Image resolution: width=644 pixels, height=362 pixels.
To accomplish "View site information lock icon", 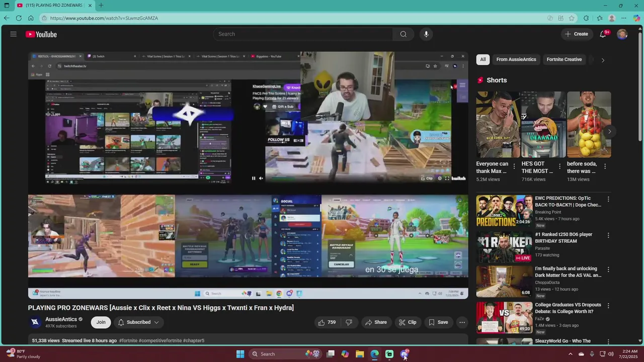I will coord(44,18).
